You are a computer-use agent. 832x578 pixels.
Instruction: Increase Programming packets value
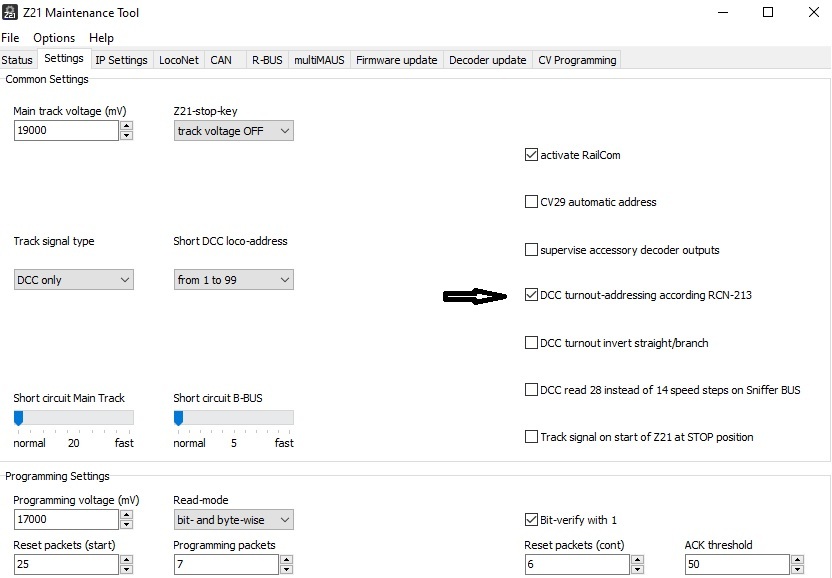point(286,559)
